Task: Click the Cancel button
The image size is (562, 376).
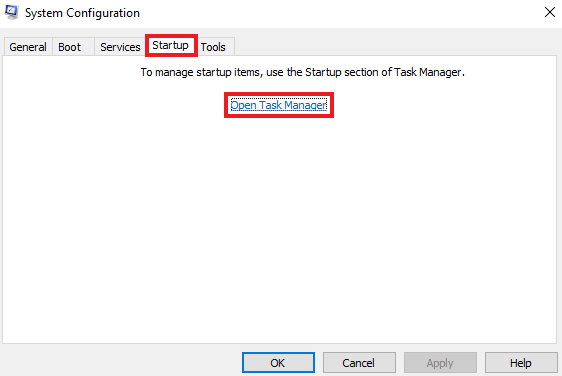Action: pos(359,363)
